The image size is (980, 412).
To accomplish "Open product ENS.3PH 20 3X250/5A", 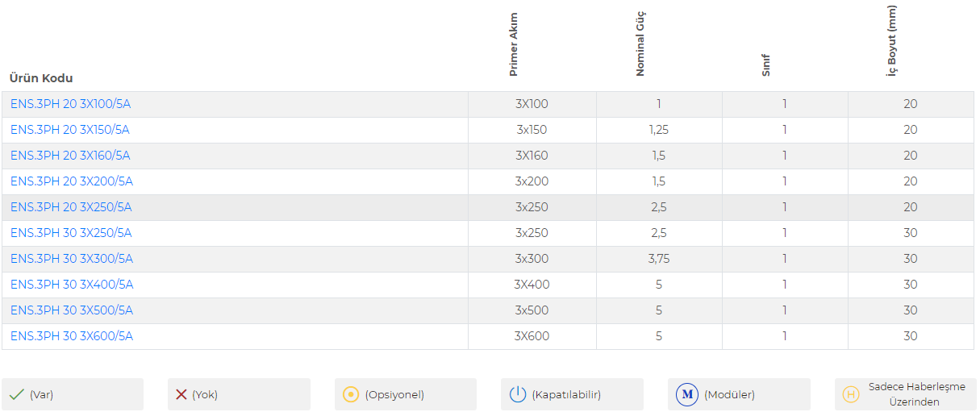I will coord(71,207).
